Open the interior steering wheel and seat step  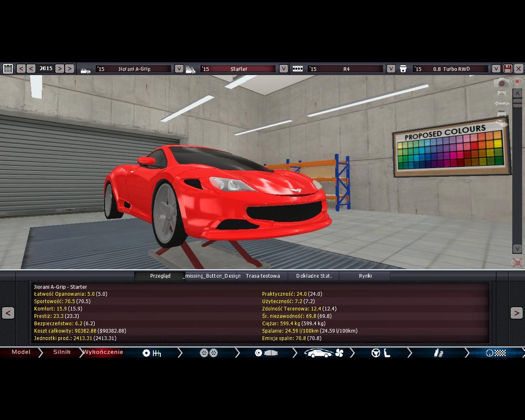pos(381,353)
